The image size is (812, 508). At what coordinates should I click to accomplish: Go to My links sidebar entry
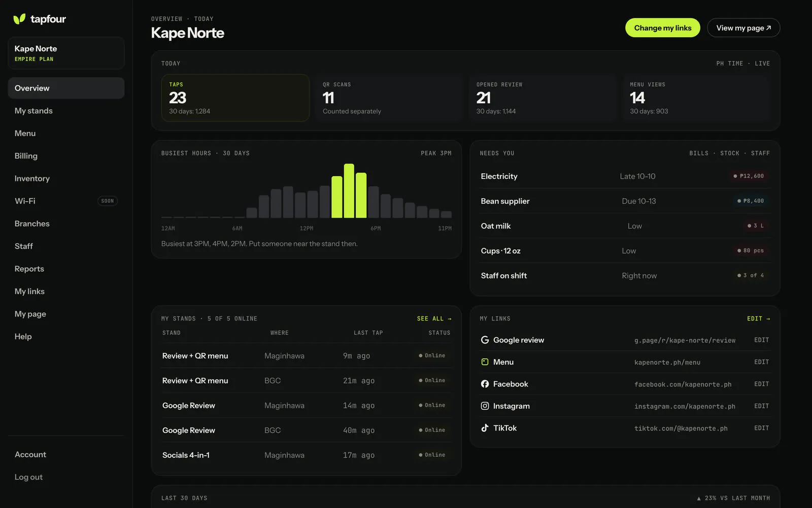(66, 291)
